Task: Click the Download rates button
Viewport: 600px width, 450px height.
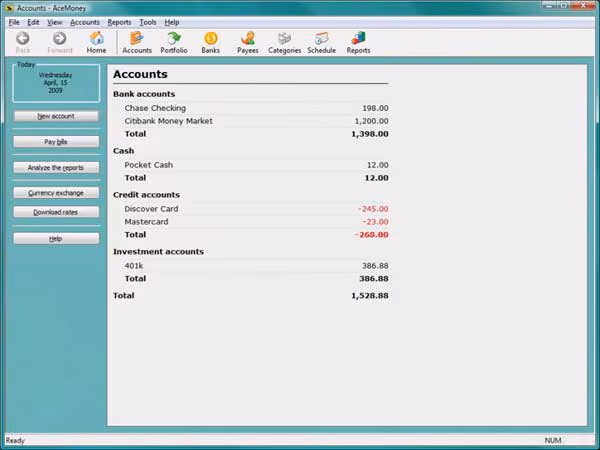Action: [x=56, y=212]
